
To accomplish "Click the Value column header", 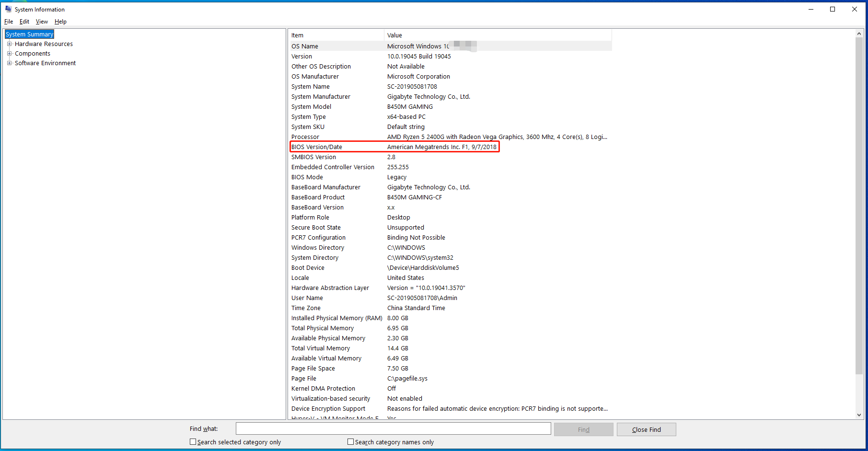I will coord(498,35).
